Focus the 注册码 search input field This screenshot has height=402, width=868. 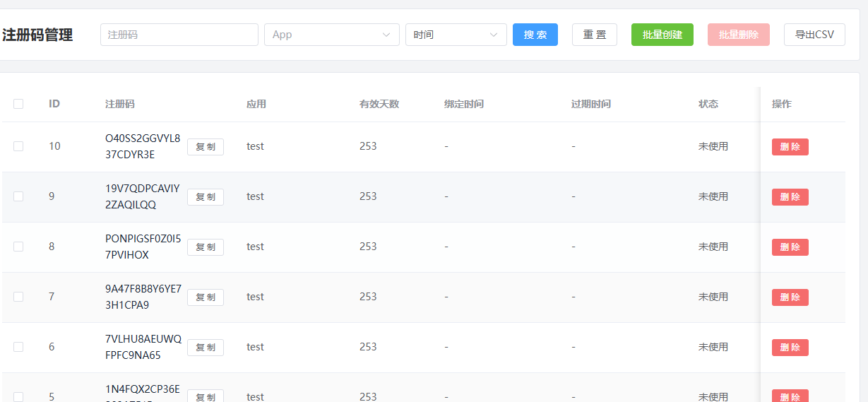click(x=179, y=35)
